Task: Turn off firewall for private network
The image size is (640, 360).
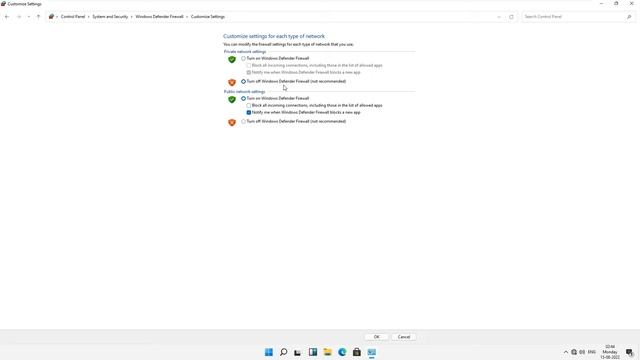Action: click(243, 81)
